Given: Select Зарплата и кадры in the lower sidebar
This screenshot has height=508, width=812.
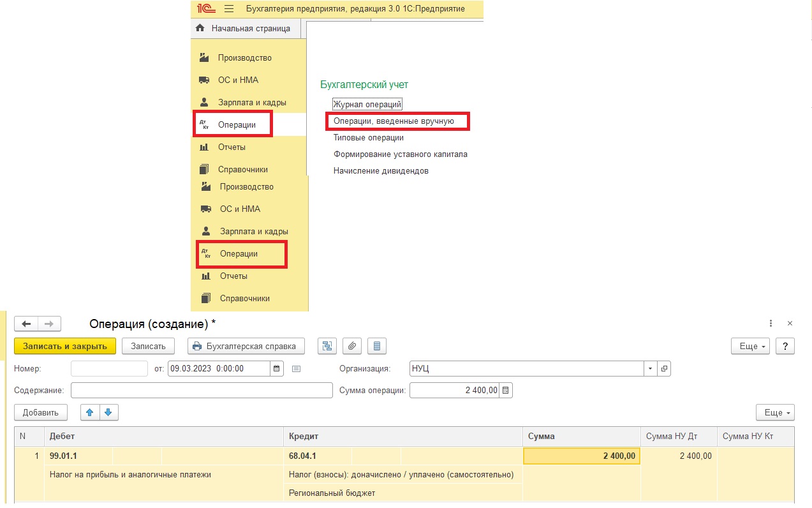Looking at the screenshot, I should [x=254, y=232].
